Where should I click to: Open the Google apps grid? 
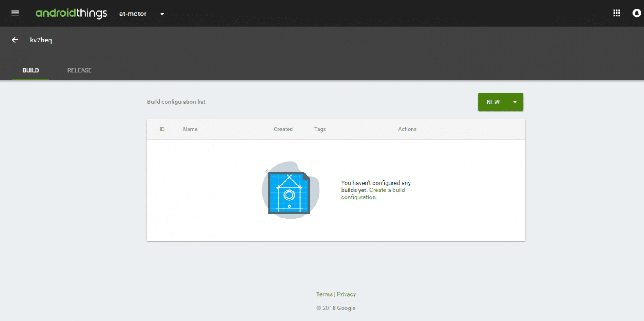coord(617,13)
